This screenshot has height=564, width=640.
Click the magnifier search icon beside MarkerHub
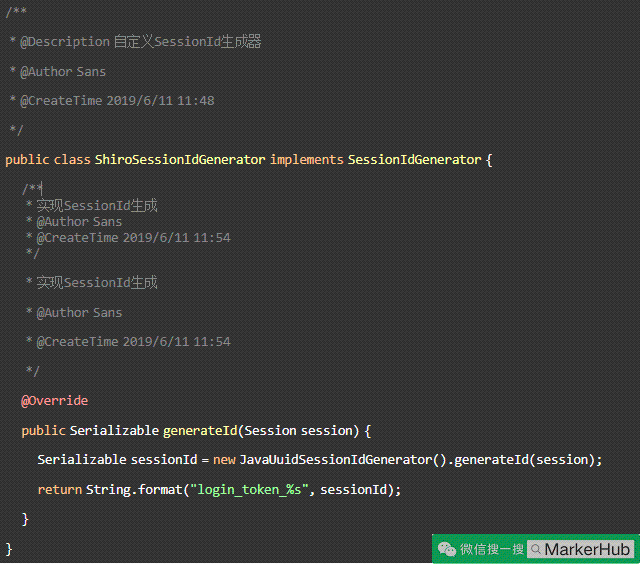535,549
